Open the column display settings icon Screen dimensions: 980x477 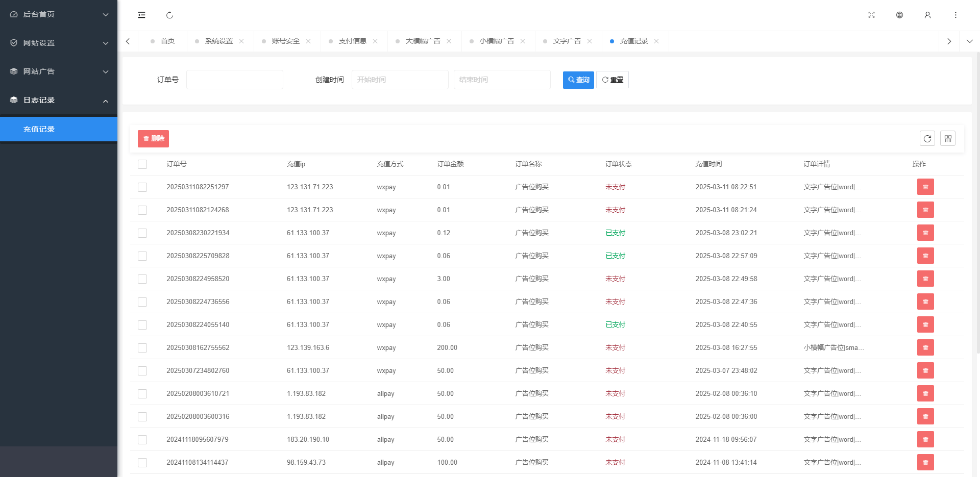pos(948,138)
